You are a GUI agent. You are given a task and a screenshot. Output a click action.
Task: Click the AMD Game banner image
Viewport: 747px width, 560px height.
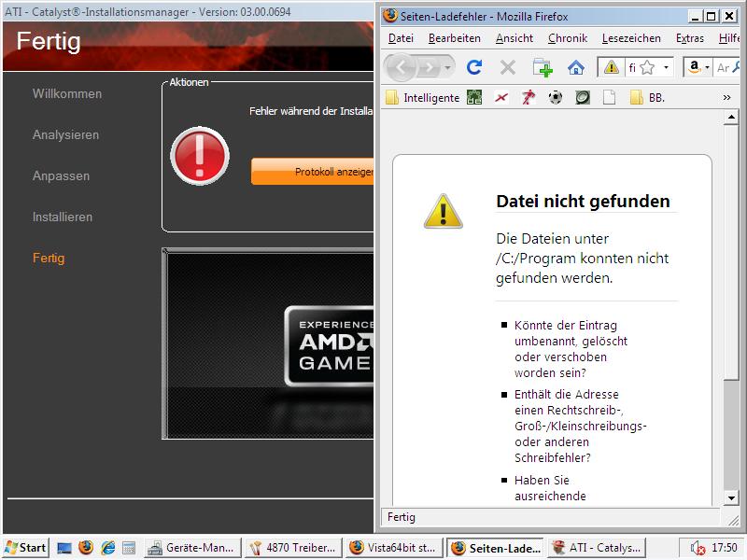coord(270,345)
